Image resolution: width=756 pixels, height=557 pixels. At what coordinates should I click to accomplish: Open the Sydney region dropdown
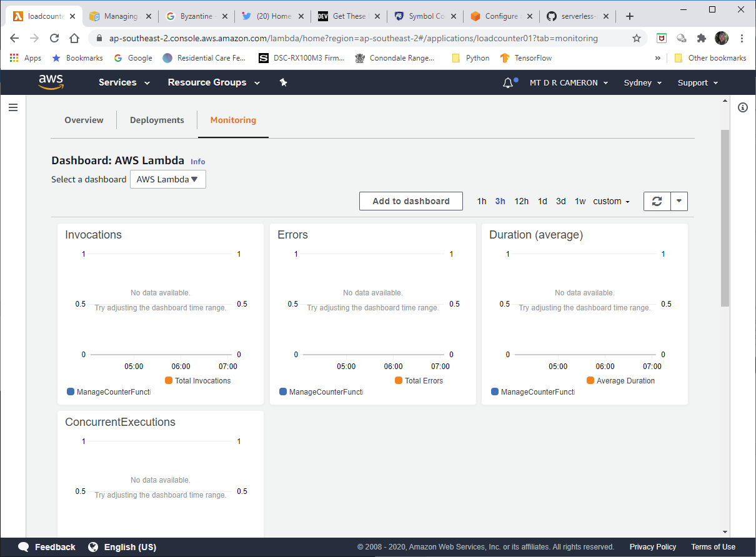tap(643, 82)
